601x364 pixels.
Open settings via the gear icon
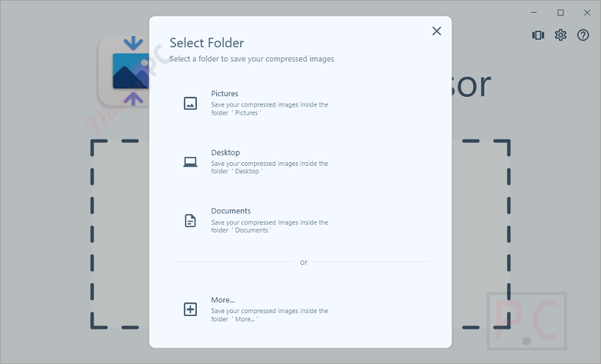click(560, 35)
